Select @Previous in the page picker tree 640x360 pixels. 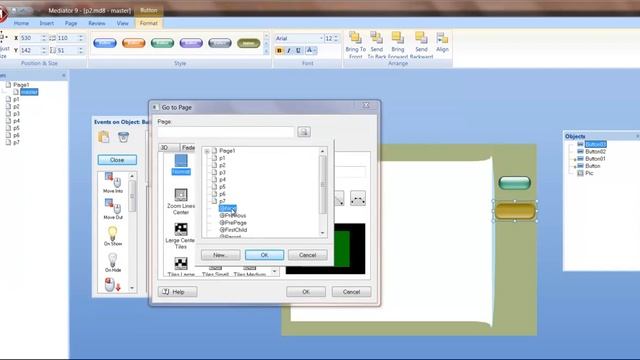coord(233,216)
